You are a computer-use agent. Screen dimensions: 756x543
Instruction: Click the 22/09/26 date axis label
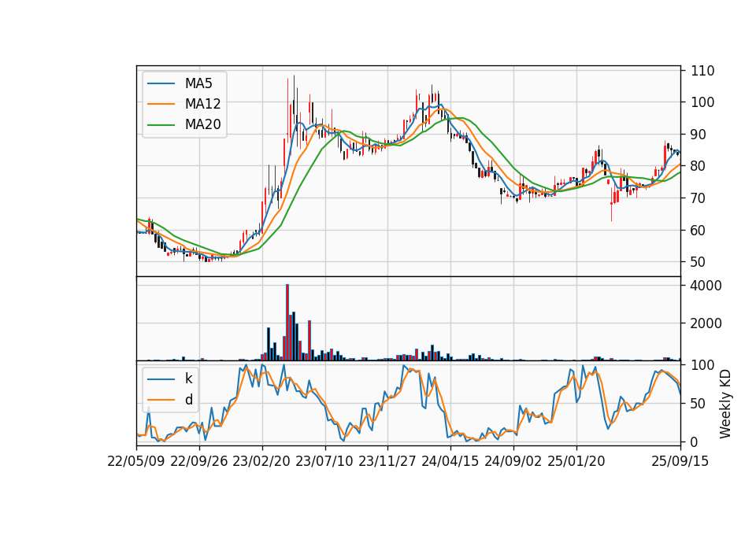(x=199, y=462)
